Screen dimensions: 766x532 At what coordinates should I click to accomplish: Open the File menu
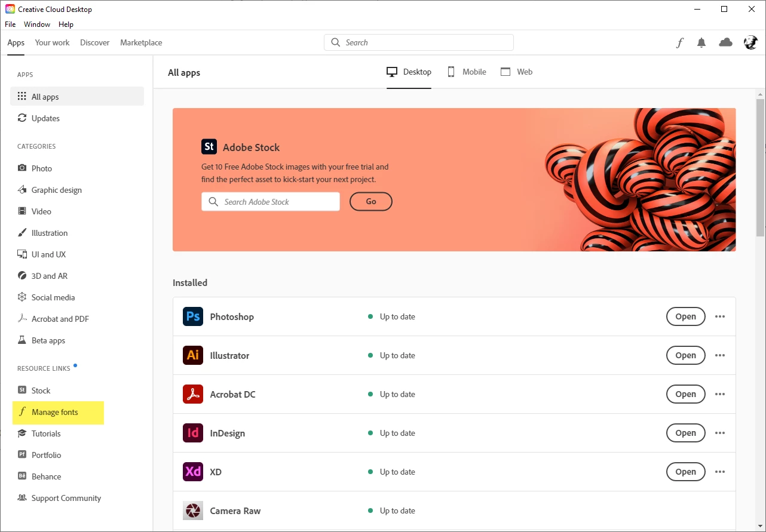(x=10, y=24)
